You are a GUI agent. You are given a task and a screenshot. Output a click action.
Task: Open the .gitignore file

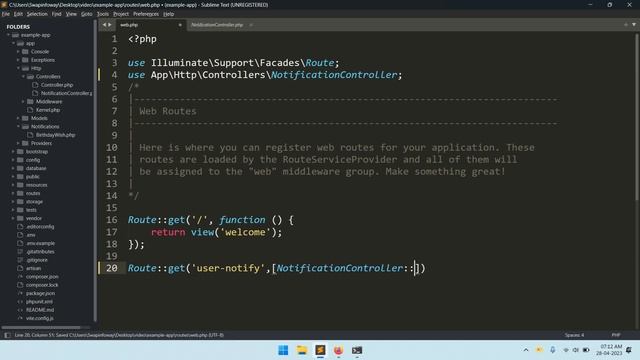click(37, 260)
